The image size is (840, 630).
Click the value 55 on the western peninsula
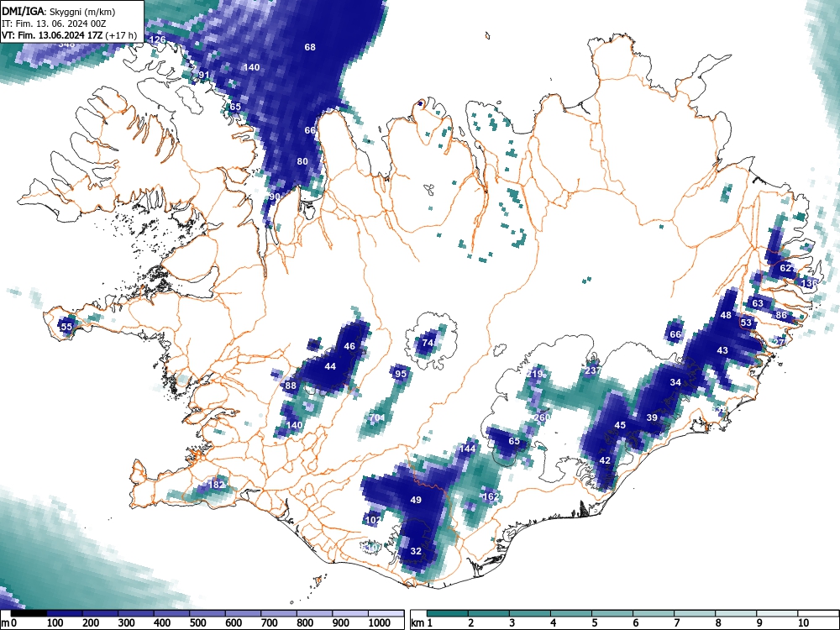point(66,326)
